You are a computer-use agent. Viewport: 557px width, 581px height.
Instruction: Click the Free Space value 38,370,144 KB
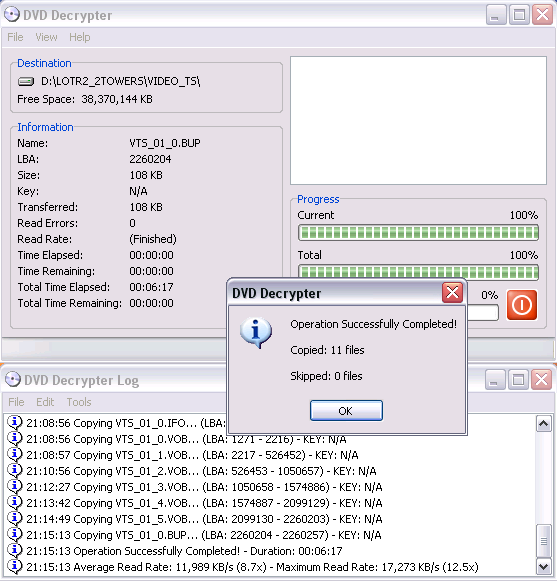pyautogui.click(x=117, y=99)
